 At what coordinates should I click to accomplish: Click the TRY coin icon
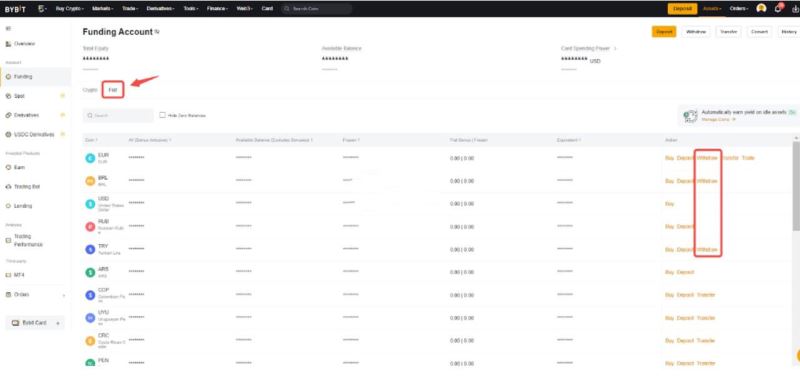(x=90, y=249)
